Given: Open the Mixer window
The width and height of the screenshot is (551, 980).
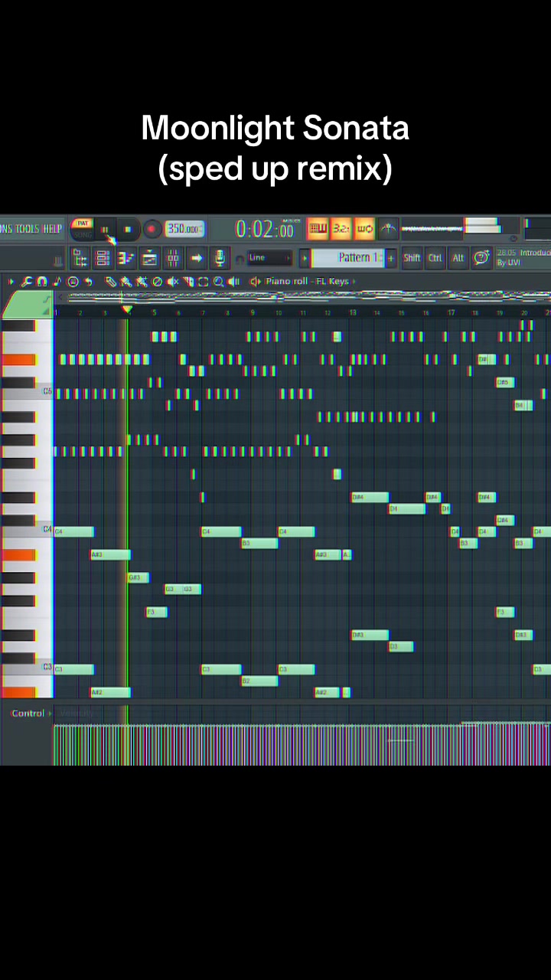Looking at the screenshot, I should (173, 257).
